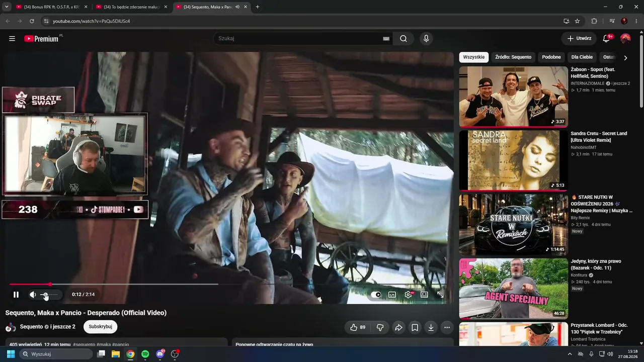Open the Żabson - Sopot title link
644x362 pixels.
[593, 72]
